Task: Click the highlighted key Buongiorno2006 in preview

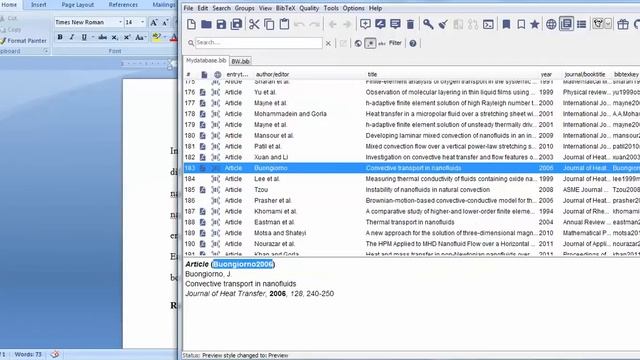Action: 243,264
